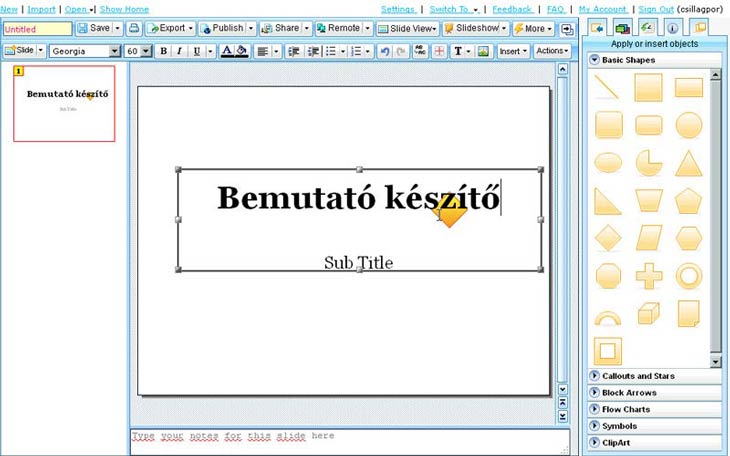Open the Settings link
The image size is (730, 456).
399,9
